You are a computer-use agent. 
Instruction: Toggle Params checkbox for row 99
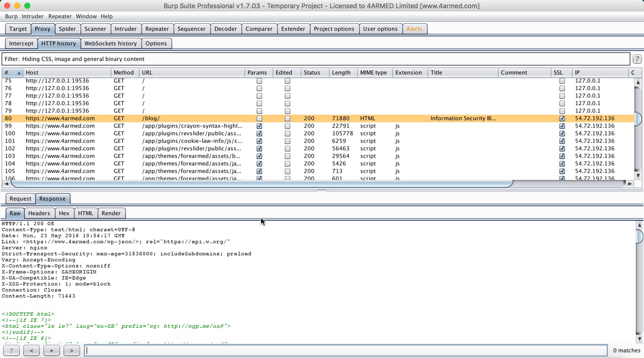[x=259, y=126]
